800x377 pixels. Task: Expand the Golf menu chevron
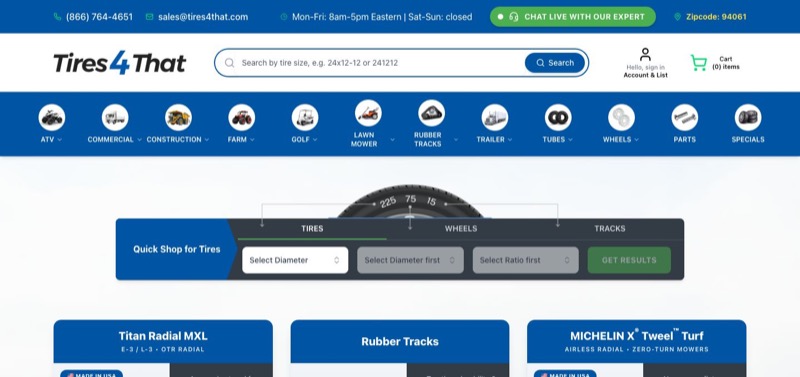click(315, 140)
